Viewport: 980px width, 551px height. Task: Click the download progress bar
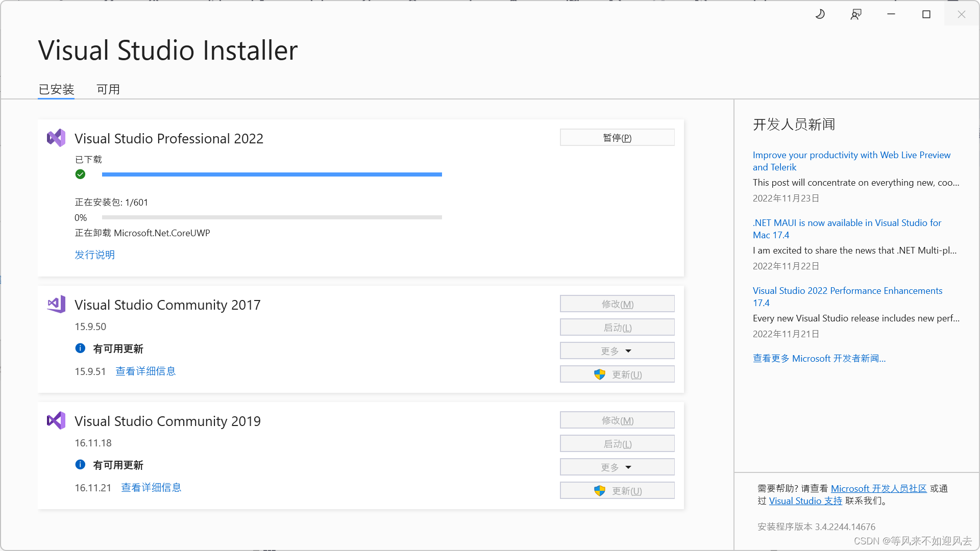tap(272, 174)
